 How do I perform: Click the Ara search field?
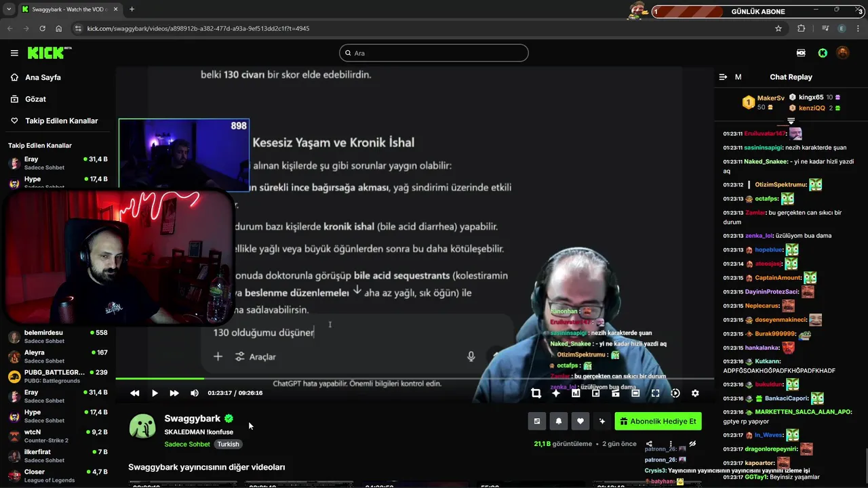coord(434,53)
